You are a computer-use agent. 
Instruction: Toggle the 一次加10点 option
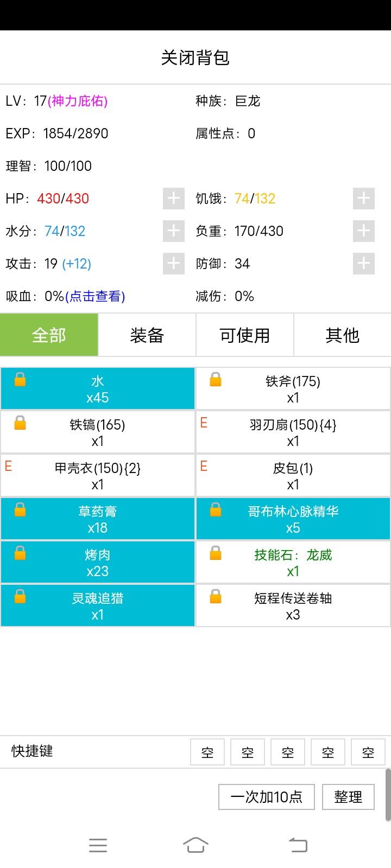[266, 796]
